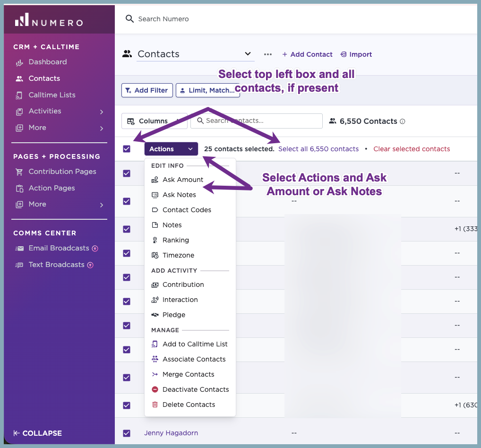Uncheck the checkbox of the first contact row
Screen dimensions: 481x448
coord(127,173)
